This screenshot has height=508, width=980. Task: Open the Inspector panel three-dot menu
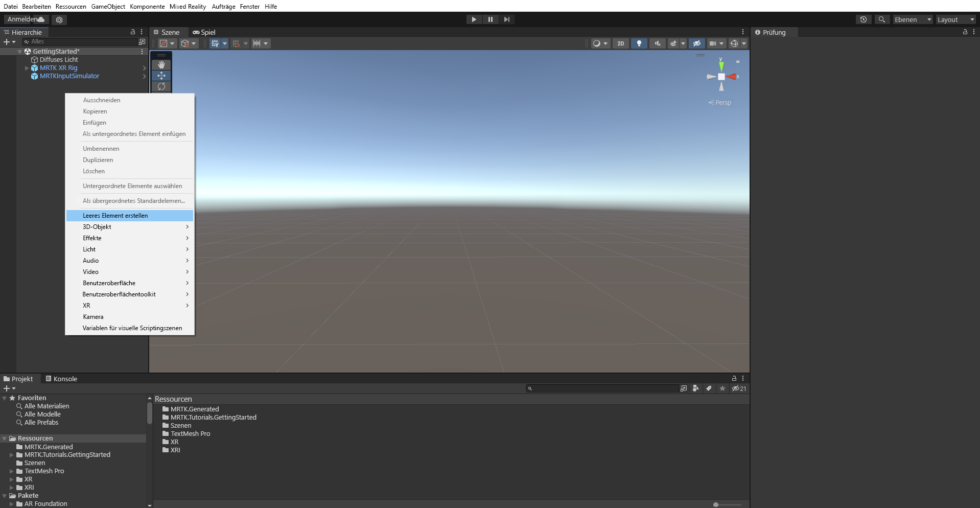[x=974, y=32]
